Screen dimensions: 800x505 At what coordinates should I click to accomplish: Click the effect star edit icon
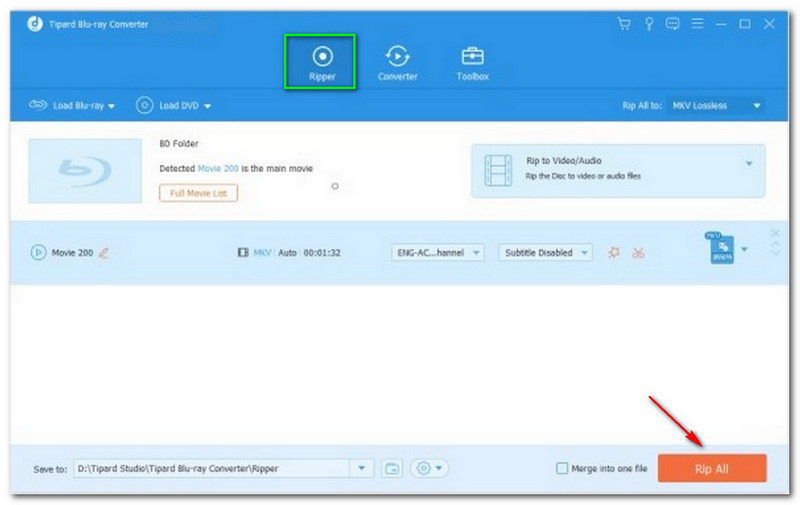click(614, 252)
